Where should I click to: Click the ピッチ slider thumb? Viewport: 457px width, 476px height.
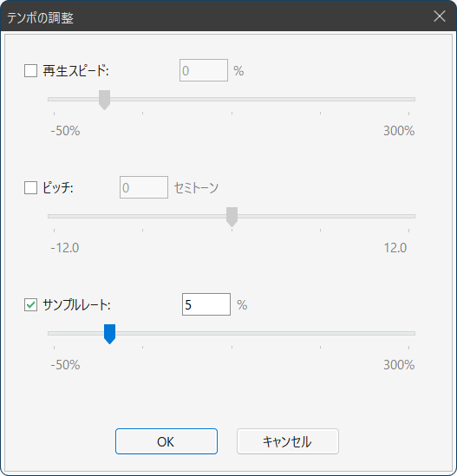tap(232, 217)
